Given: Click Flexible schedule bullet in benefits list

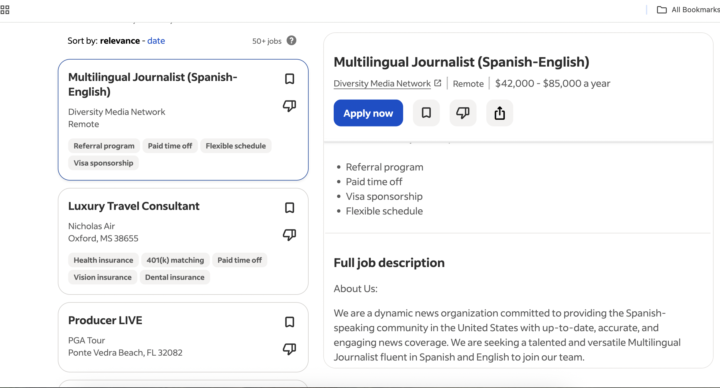Looking at the screenshot, I should click(384, 211).
